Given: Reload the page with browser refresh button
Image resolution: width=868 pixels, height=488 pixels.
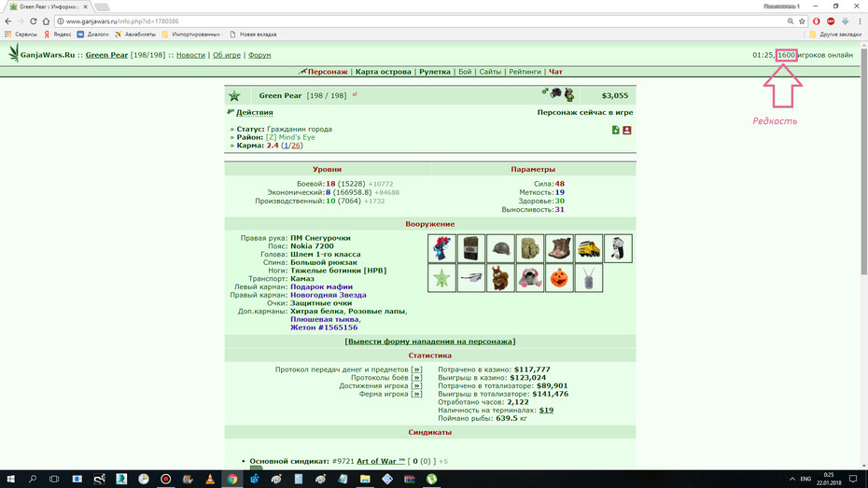Looking at the screenshot, I should pyautogui.click(x=34, y=21).
